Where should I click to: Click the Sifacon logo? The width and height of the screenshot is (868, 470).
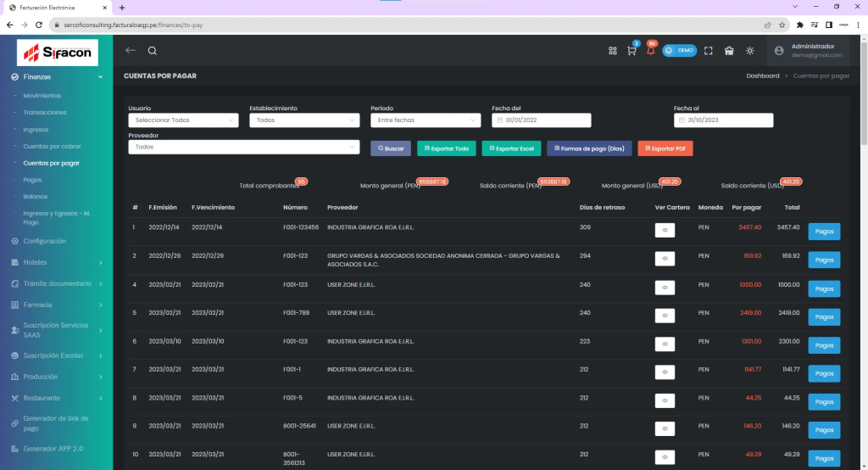tap(58, 53)
